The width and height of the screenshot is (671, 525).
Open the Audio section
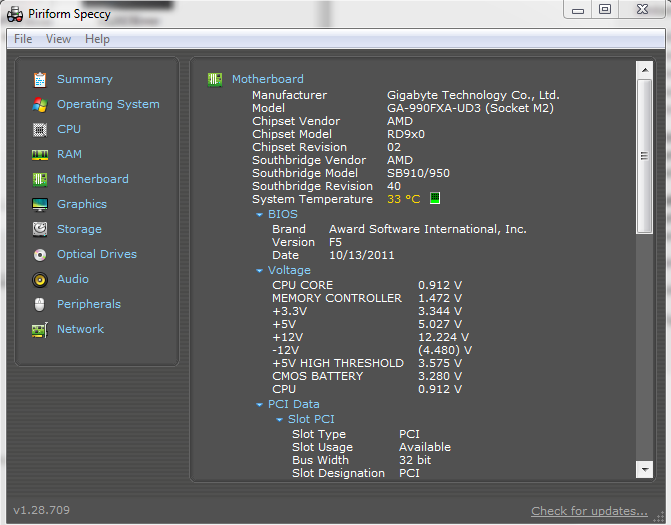coord(73,279)
